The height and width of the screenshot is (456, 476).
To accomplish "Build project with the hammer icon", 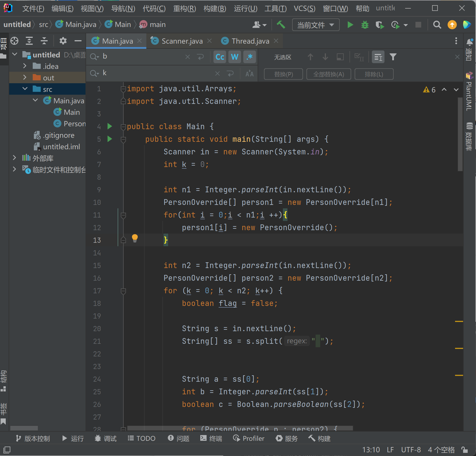I will [x=281, y=25].
